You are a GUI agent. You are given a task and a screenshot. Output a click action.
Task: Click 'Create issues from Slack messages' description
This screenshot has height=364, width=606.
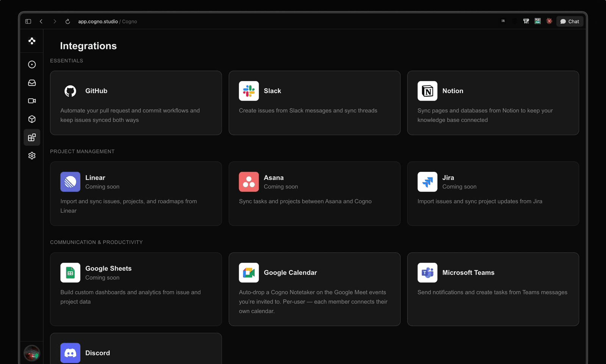coord(308,110)
